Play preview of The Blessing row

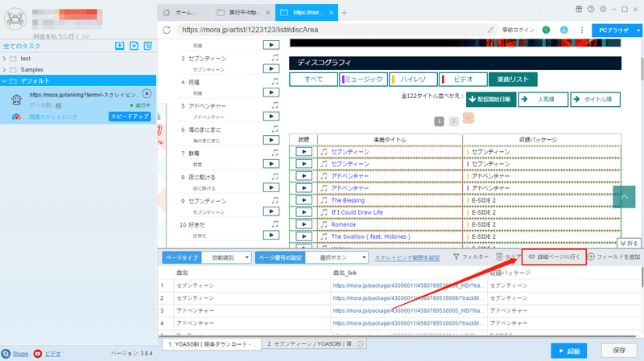(304, 200)
